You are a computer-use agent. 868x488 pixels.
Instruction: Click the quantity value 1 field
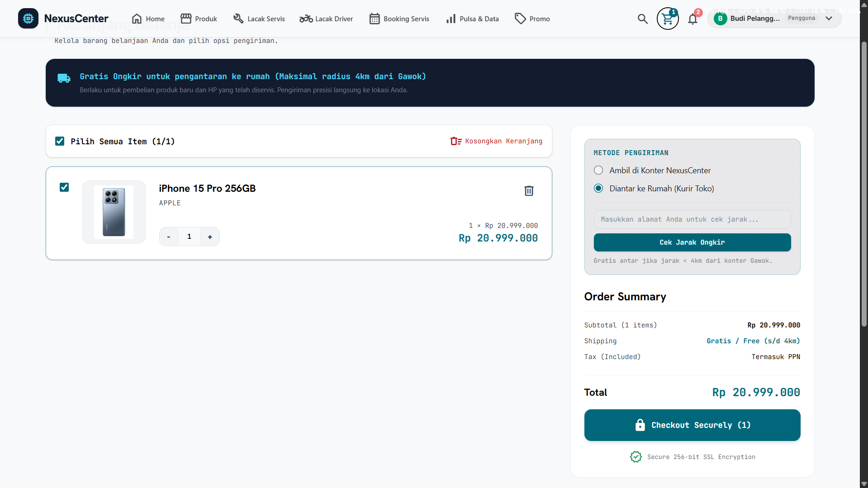pyautogui.click(x=189, y=237)
